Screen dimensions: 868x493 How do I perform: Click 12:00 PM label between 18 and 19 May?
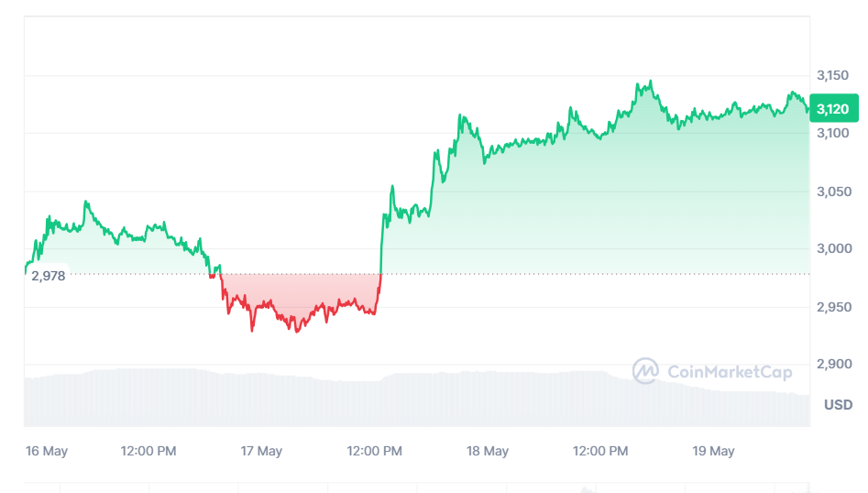600,451
